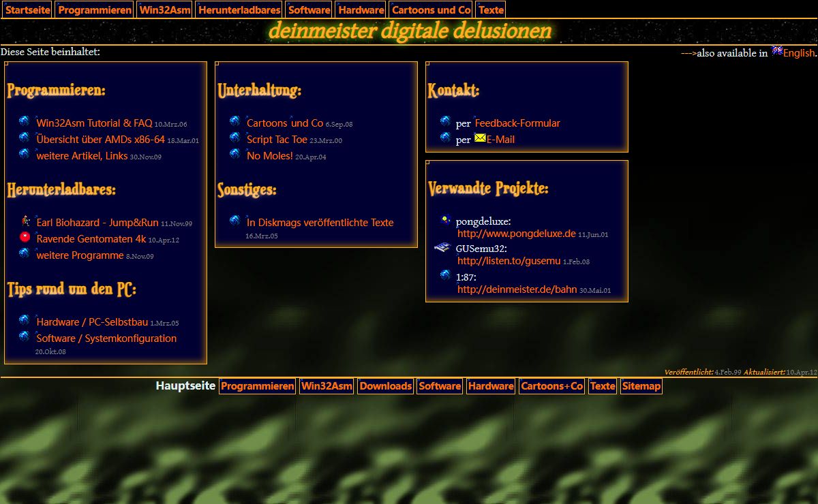Viewport: 818px width, 504px height.
Task: Click globe icon beside weitere Artikel, Links
Action: pos(25,154)
